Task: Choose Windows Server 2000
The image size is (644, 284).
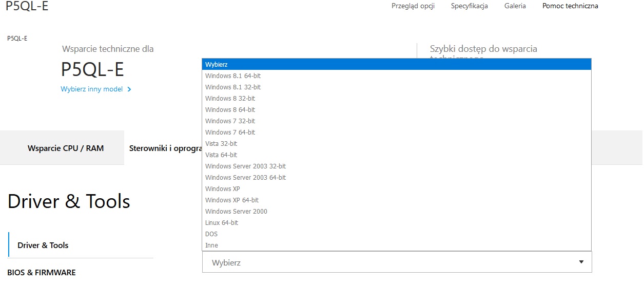Action: [x=397, y=211]
